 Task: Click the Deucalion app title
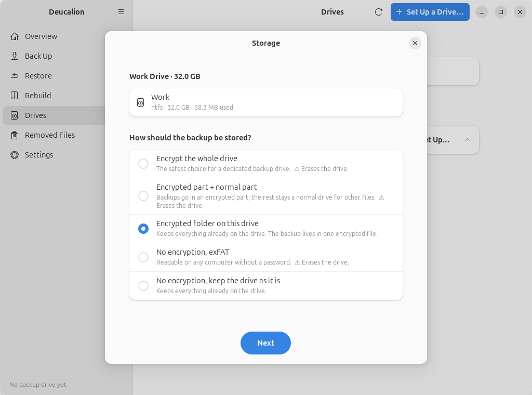click(66, 12)
